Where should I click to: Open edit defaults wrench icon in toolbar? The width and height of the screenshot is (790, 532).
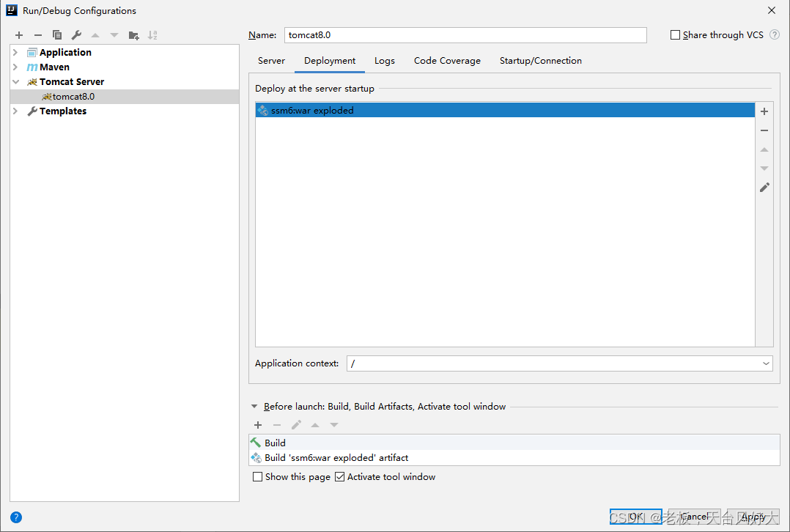76,35
